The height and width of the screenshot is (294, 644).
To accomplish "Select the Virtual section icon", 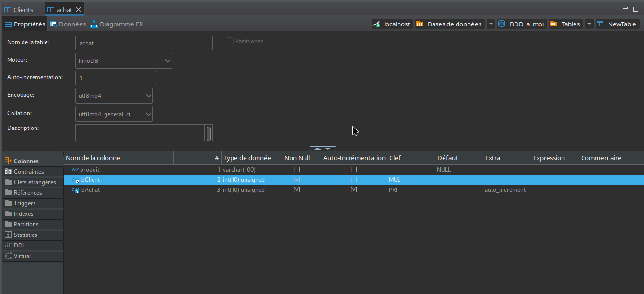I will 8,256.
